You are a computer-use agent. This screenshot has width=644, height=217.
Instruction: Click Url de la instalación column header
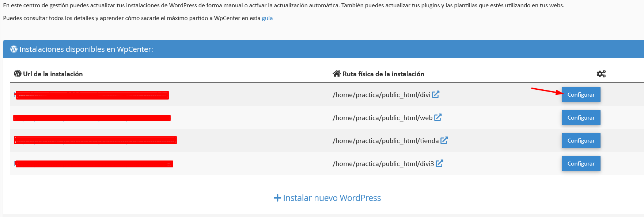(x=53, y=74)
